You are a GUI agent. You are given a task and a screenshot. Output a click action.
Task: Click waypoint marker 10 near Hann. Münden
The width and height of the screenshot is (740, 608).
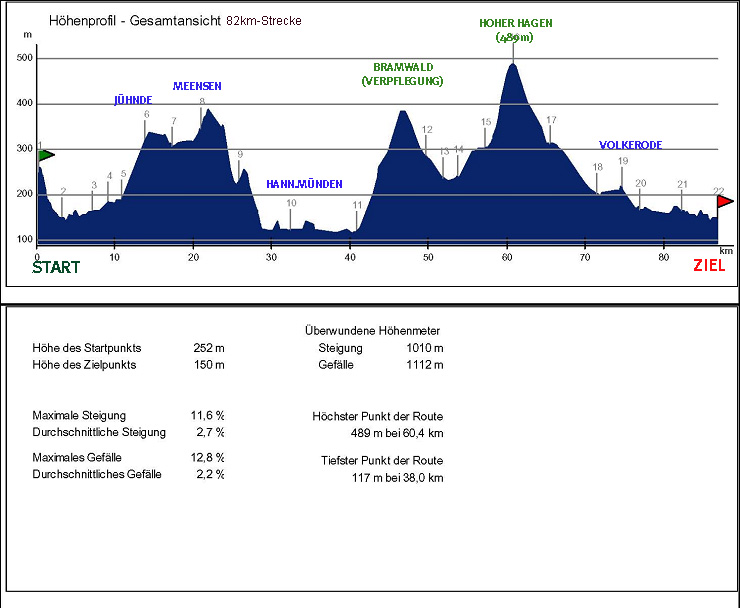click(291, 203)
